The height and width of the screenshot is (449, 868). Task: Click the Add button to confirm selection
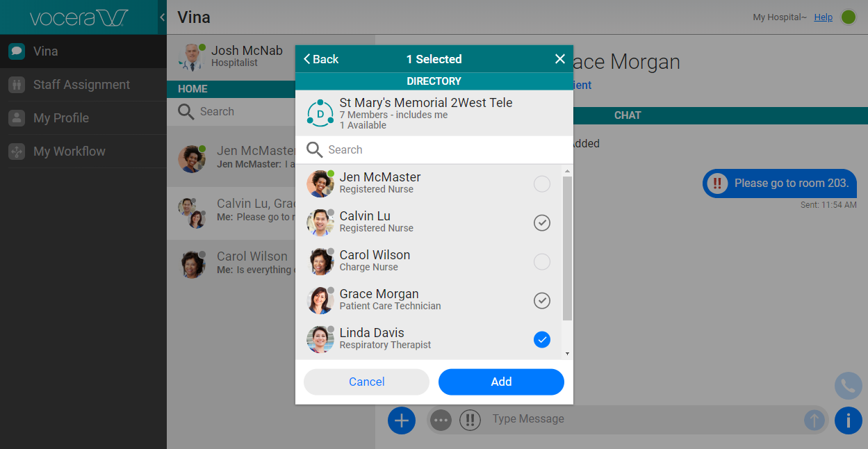500,382
